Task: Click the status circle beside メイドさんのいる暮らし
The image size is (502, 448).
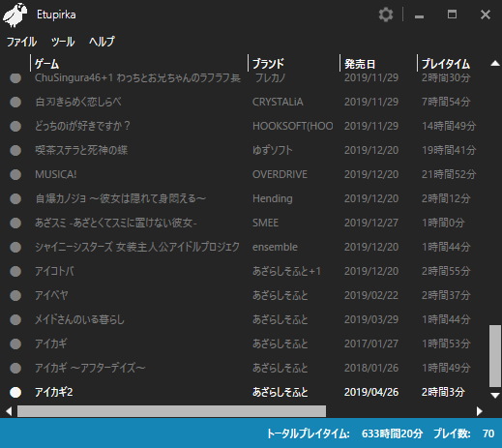Action: coord(15,319)
